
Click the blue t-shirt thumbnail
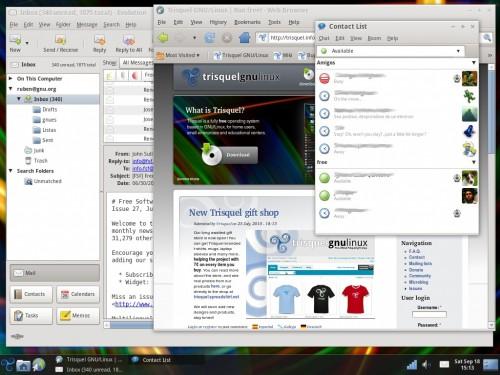pos(286,299)
